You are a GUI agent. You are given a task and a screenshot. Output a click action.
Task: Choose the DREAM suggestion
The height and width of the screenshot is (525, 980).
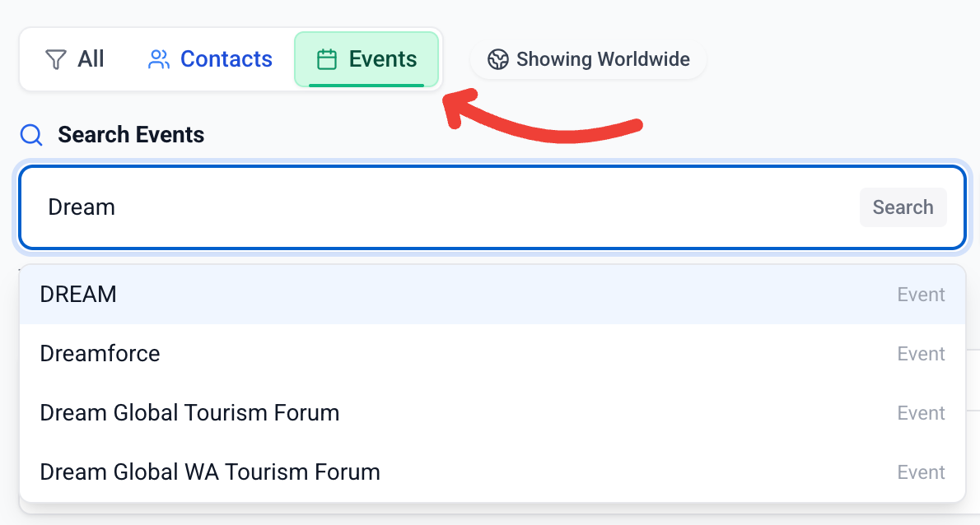point(78,295)
